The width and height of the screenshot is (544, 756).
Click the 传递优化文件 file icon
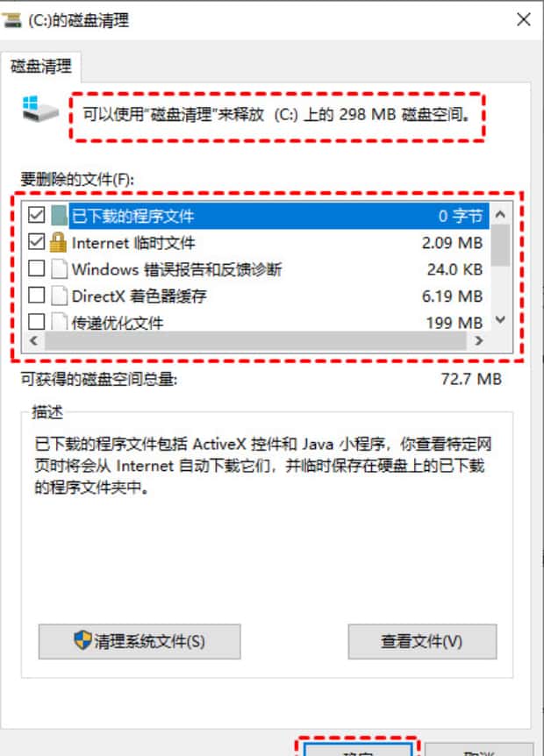point(60,321)
